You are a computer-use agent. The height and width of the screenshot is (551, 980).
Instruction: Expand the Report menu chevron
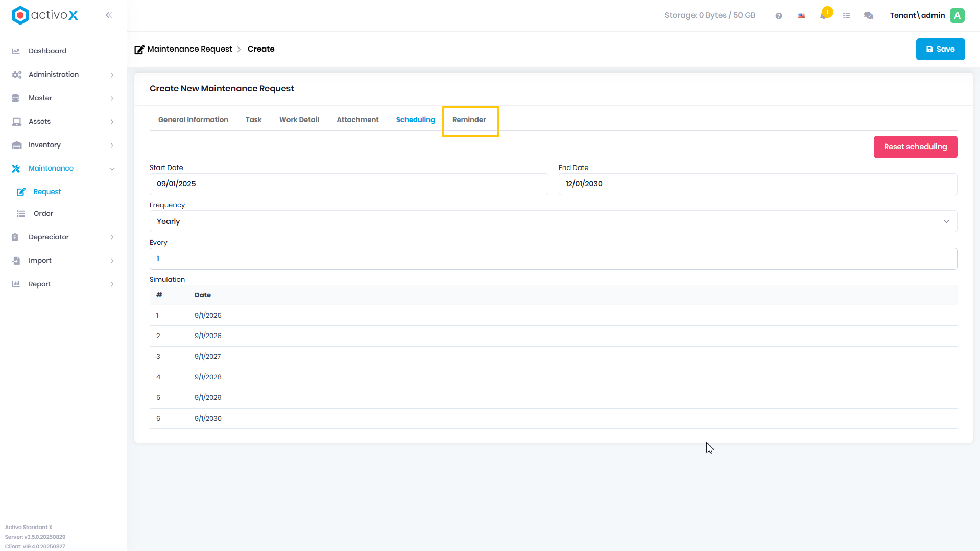pyautogui.click(x=112, y=284)
